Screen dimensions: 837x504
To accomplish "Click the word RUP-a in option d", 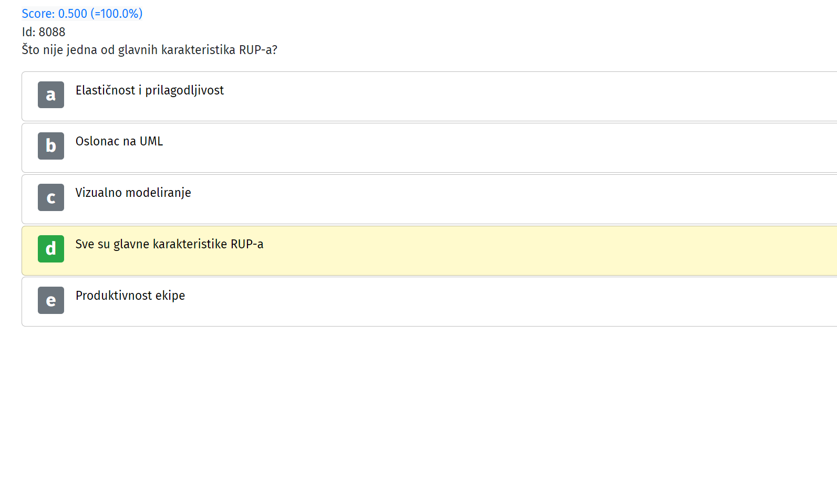I will coord(247,244).
